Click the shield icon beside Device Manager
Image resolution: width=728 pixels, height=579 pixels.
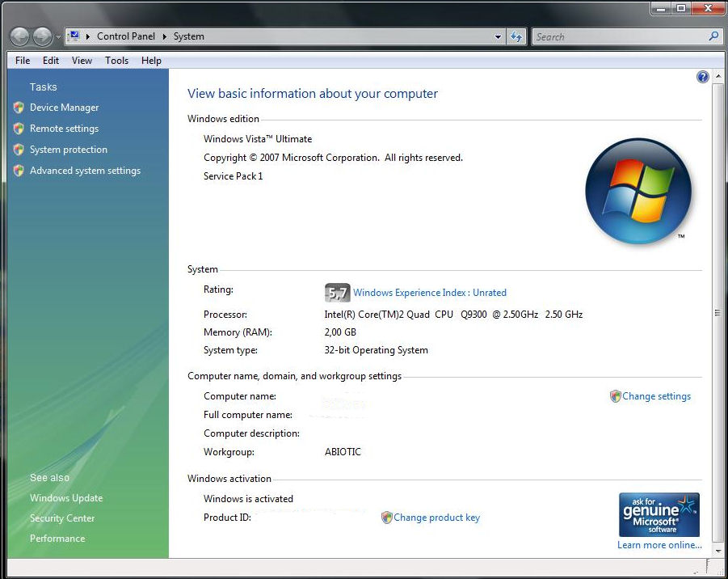(x=19, y=108)
